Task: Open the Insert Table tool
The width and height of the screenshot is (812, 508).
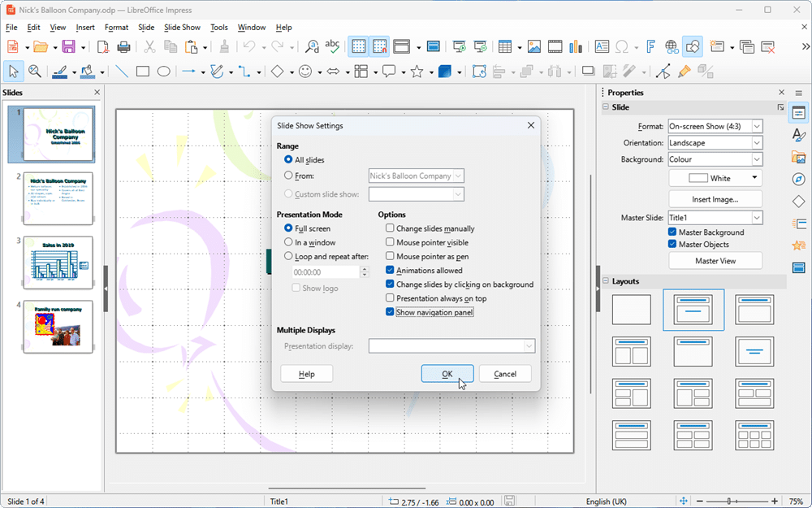Action: tap(503, 46)
